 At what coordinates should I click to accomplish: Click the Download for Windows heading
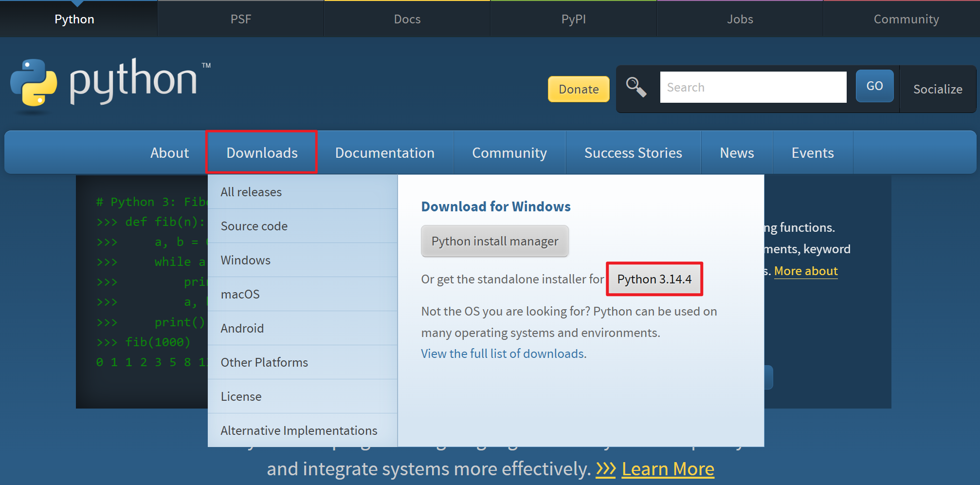[x=496, y=206]
